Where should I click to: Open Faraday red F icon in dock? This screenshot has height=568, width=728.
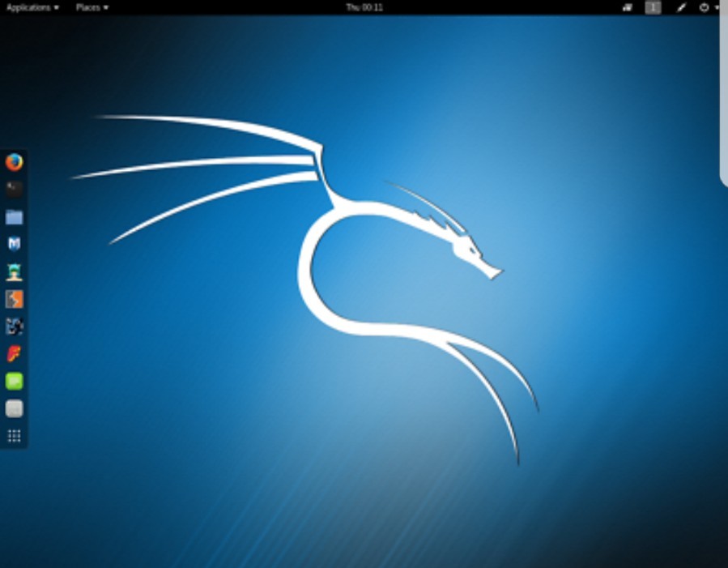click(x=14, y=354)
